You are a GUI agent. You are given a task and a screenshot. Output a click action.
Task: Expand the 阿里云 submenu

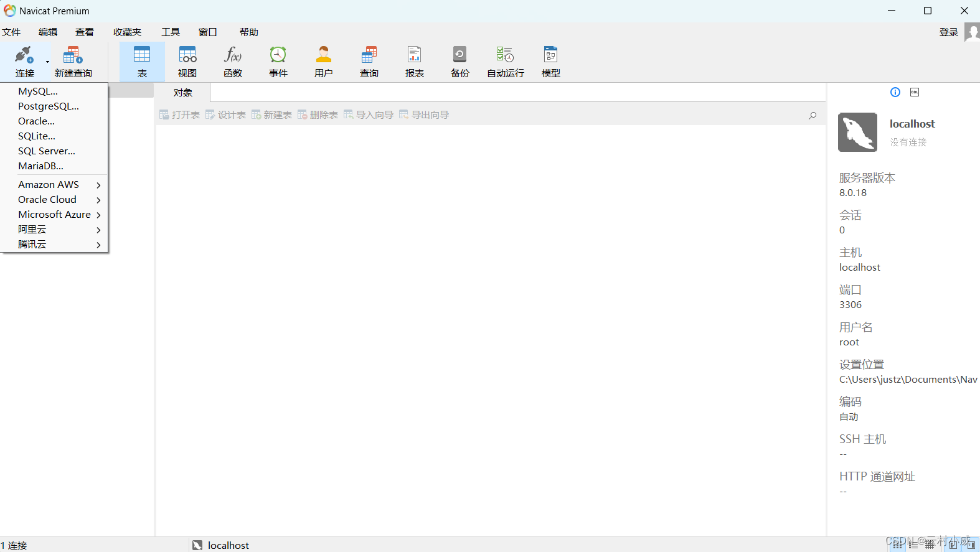pos(54,229)
